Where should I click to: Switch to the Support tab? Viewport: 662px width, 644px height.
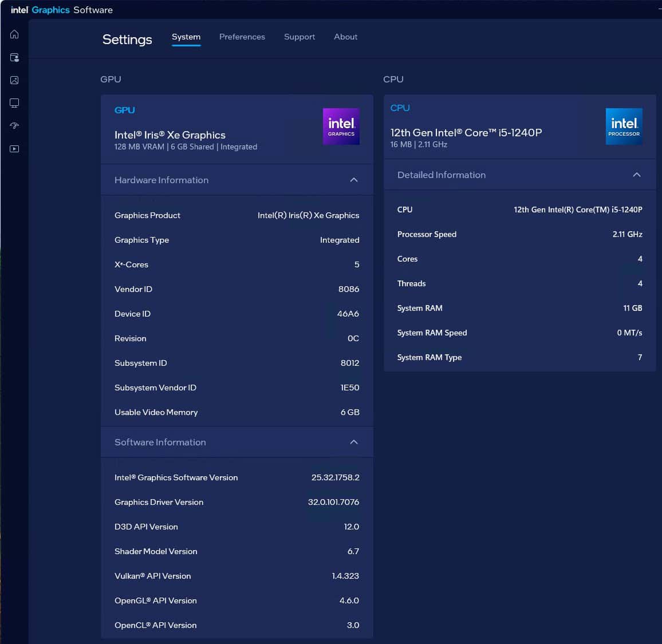300,37
